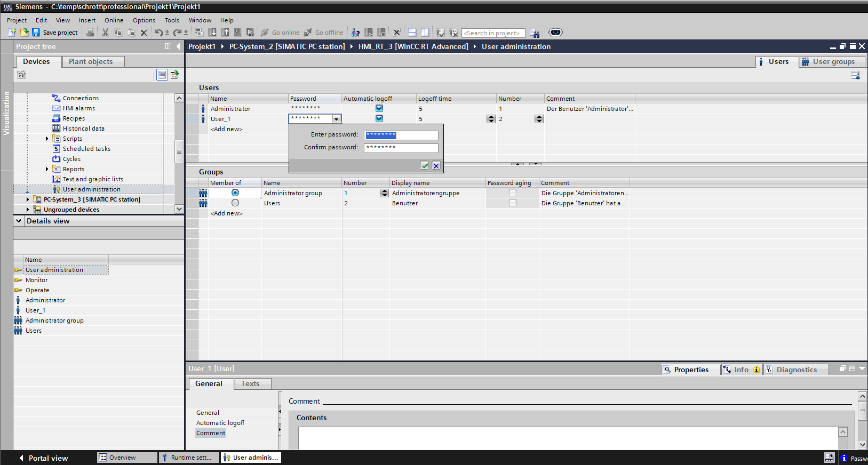868x465 pixels.
Task: Uncheck Automatic logoff for Administrator
Action: 379,108
